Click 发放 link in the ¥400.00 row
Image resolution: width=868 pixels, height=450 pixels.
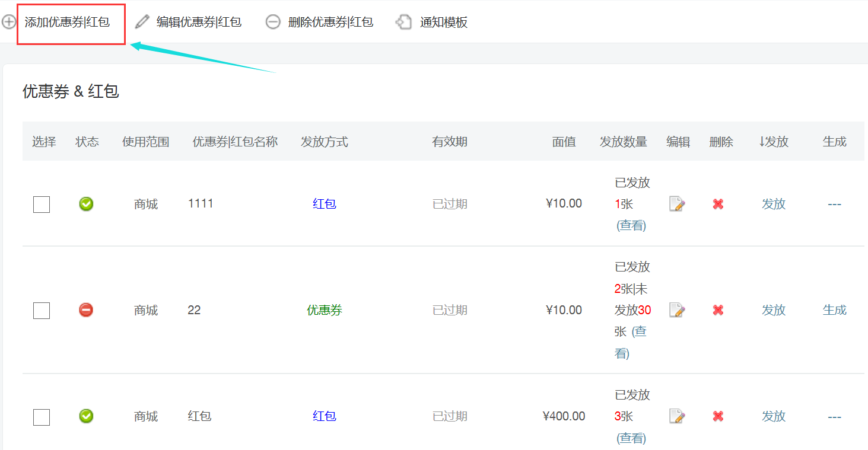[774, 416]
